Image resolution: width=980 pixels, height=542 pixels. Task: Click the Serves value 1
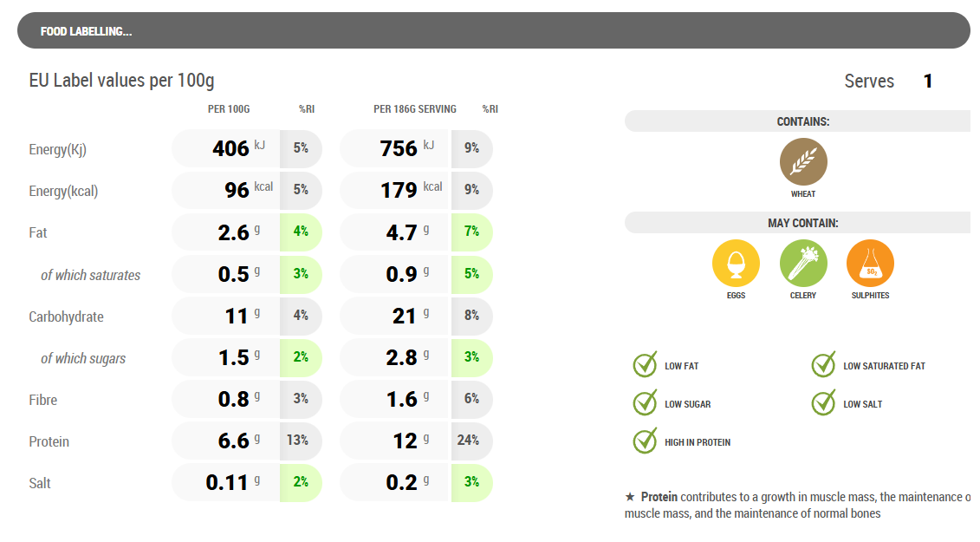[x=928, y=82]
